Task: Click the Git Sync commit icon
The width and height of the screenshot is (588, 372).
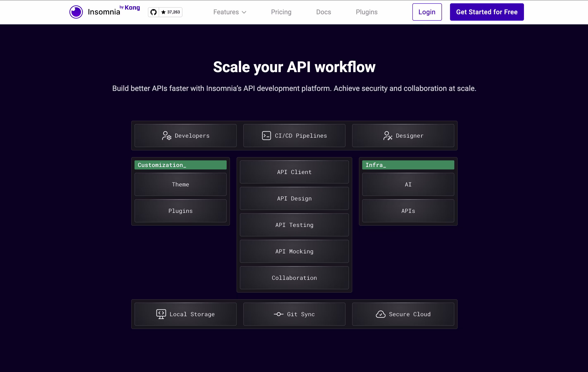Action: (x=278, y=314)
